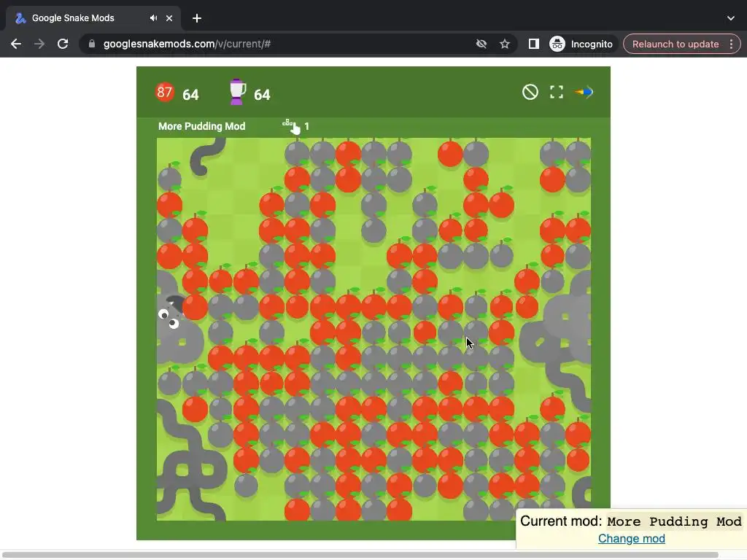Click the horizontal page scrollbar

pos(360,555)
